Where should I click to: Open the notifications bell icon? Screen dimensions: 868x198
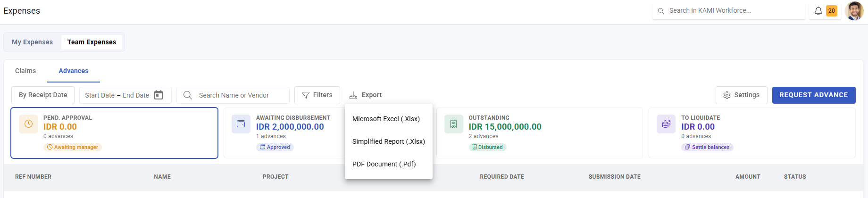click(x=818, y=11)
